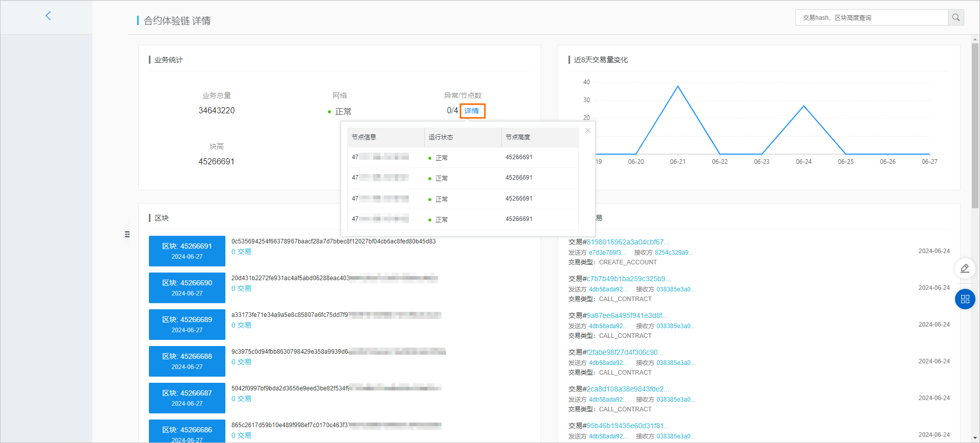This screenshot has width=980, height=443.
Task: Click receiver 038385e3a0... in transaction 2ca8d108a38e9843fde2
Action: tap(676, 400)
